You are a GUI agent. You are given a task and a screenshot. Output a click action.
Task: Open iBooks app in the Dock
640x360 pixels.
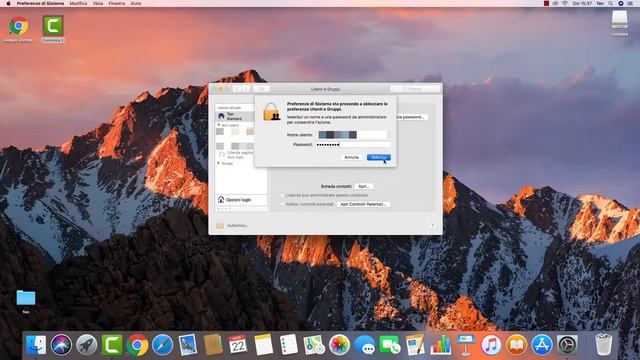516,345
